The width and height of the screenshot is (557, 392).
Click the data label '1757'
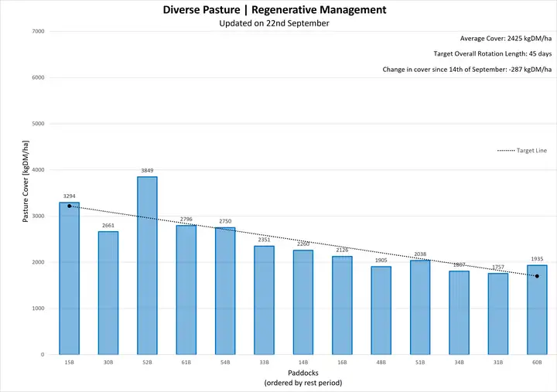click(498, 267)
